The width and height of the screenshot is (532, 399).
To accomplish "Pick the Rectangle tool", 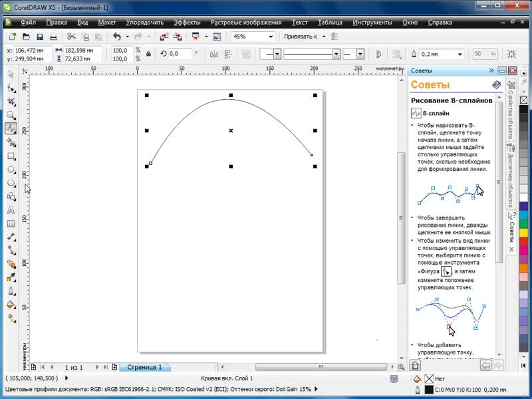I will [11, 156].
